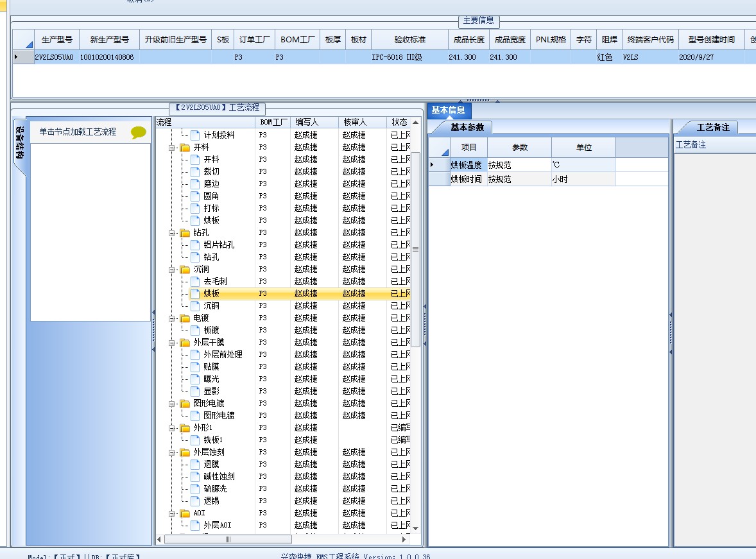Collapse the 电镀 tree group
The width and height of the screenshot is (756, 559).
coord(171,318)
